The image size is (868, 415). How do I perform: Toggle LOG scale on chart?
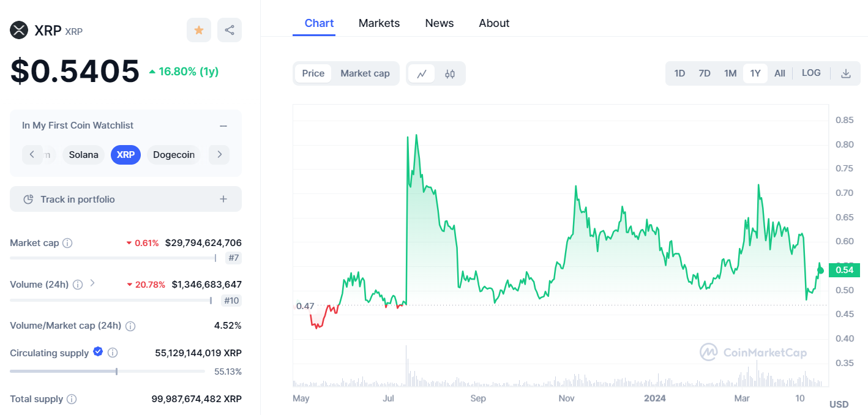[811, 73]
